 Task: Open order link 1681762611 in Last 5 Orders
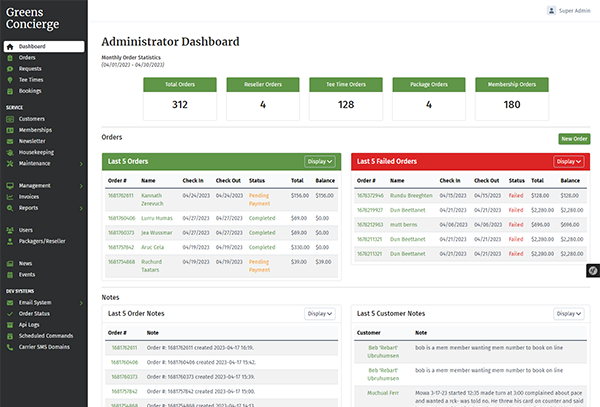[x=121, y=195]
